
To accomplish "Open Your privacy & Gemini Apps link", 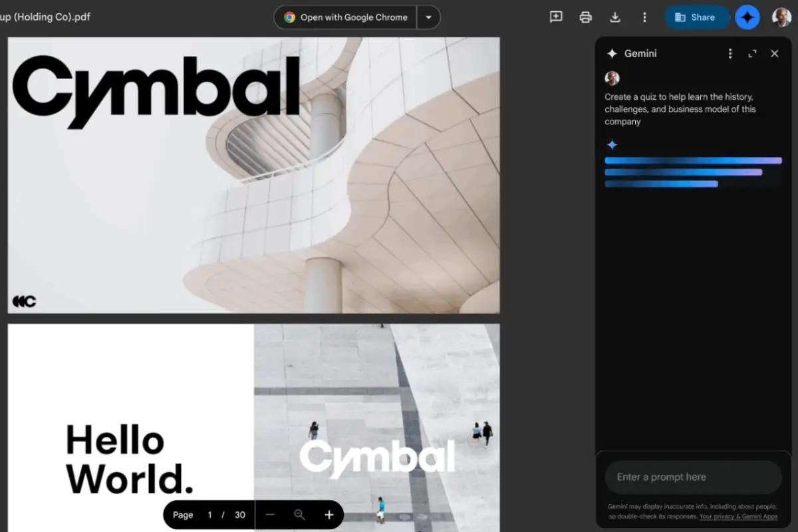I will point(738,517).
